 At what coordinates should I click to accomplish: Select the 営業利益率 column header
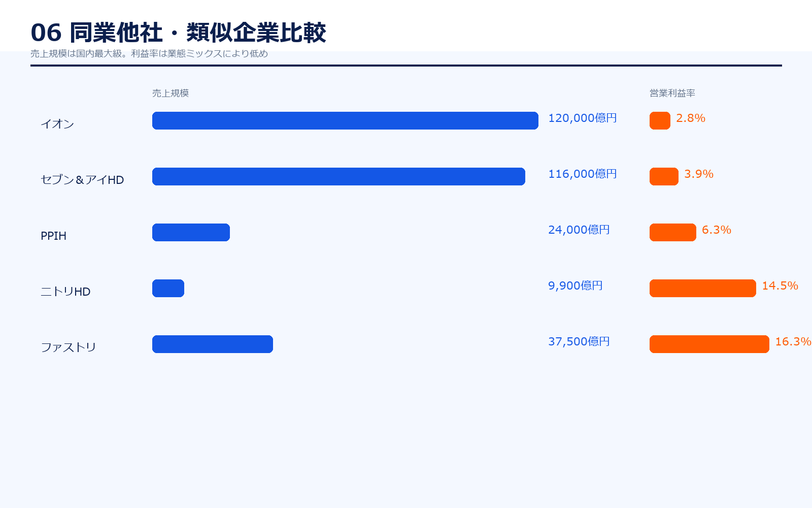672,93
